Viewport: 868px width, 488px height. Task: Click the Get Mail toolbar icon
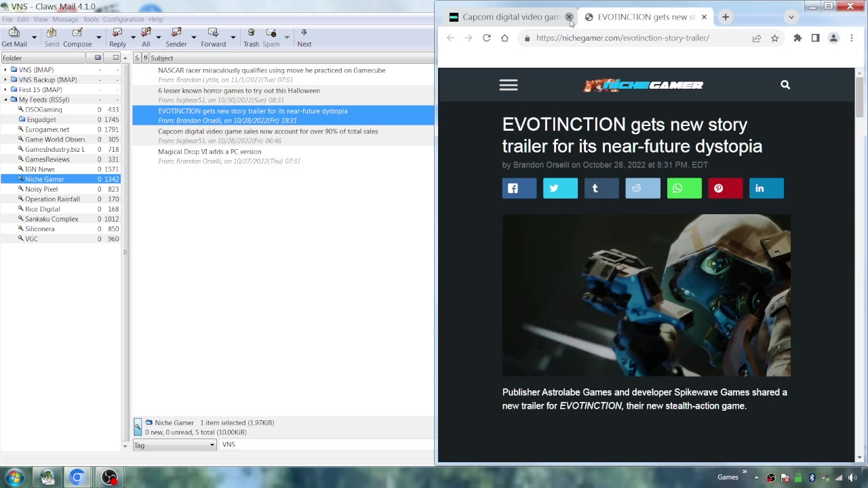[x=14, y=33]
